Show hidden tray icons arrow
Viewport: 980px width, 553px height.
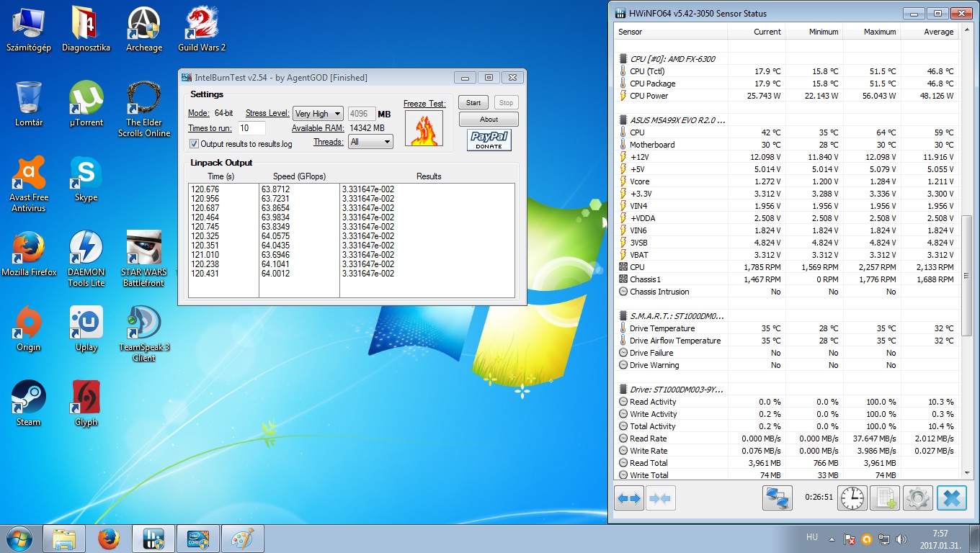pos(832,539)
